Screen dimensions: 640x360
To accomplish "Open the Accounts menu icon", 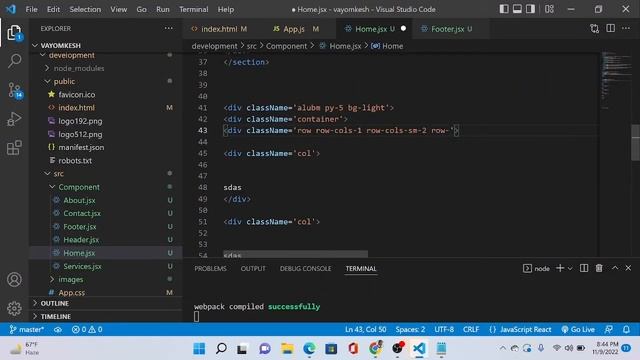I will [14, 280].
